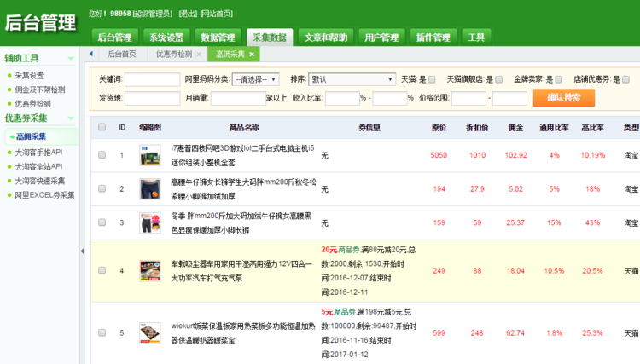Open the 插件管理 navigation tab
The height and width of the screenshot is (364, 640).
[433, 38]
